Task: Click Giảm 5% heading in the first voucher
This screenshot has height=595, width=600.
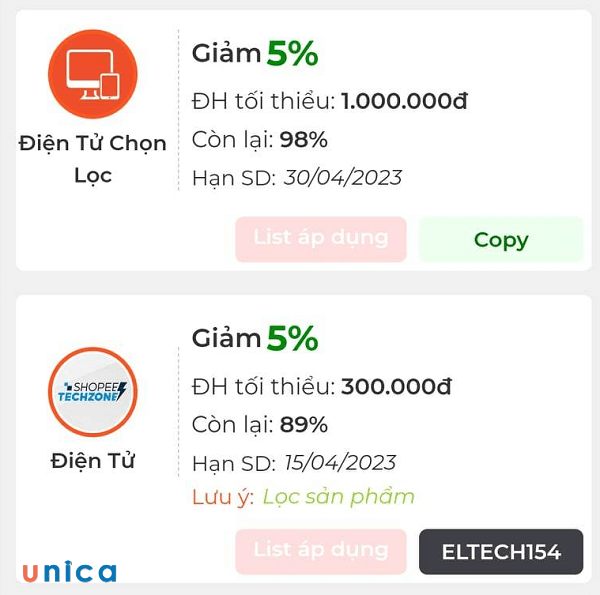Action: click(x=255, y=53)
